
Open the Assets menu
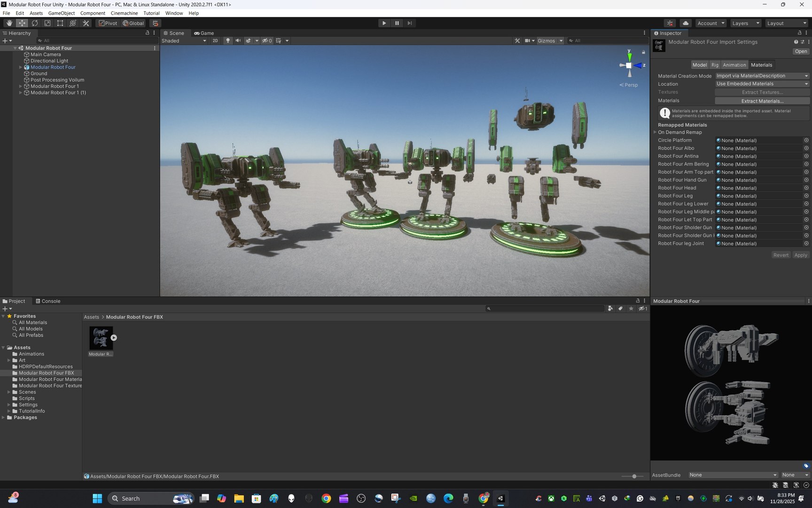[x=36, y=13]
